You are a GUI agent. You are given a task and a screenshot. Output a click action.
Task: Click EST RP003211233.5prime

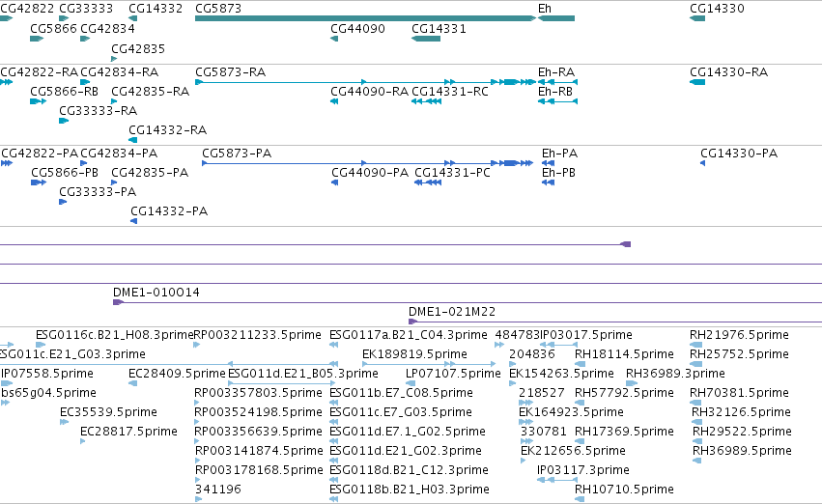click(x=257, y=335)
